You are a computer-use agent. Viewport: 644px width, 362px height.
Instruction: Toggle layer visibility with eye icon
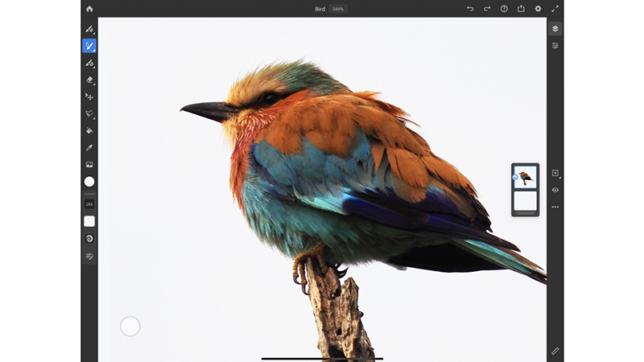tap(555, 190)
